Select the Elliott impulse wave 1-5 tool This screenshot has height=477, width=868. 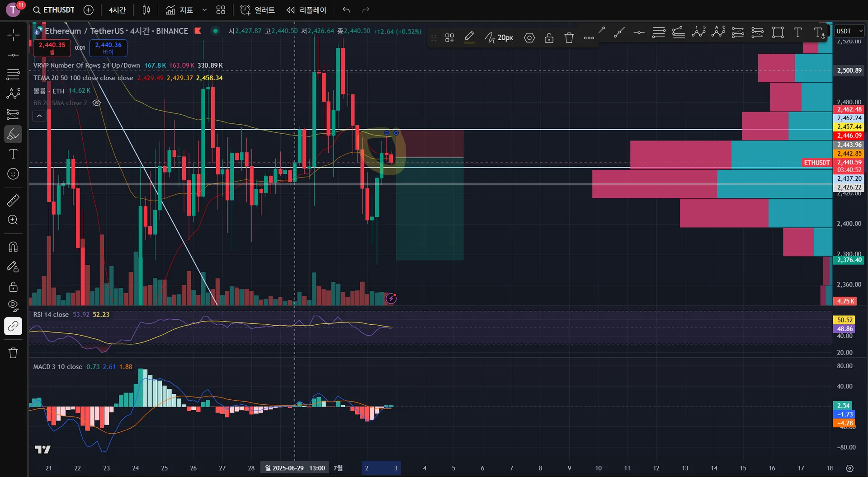click(698, 32)
